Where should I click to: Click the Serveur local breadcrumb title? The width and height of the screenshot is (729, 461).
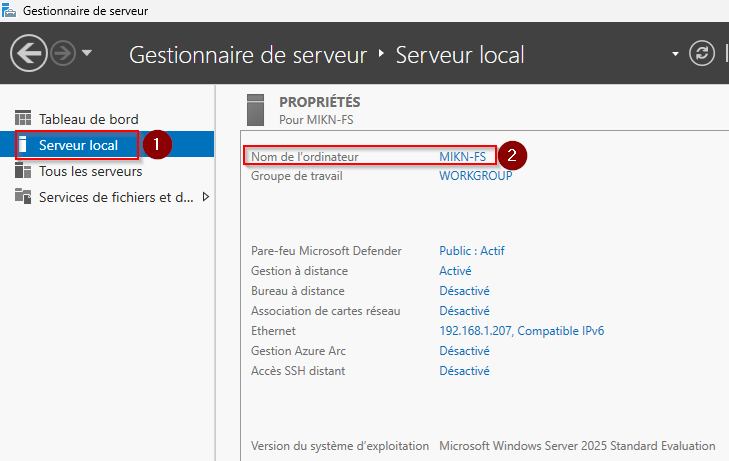pos(460,55)
